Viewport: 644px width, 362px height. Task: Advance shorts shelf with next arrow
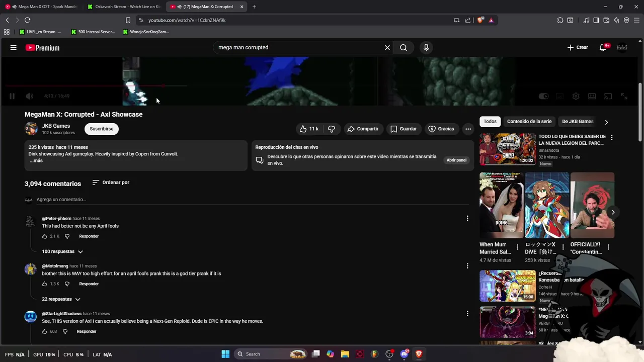pyautogui.click(x=613, y=212)
